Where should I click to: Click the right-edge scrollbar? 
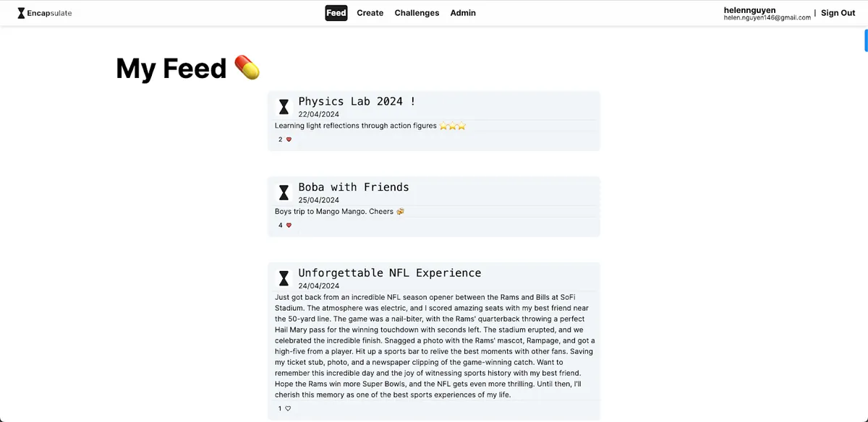[865, 40]
